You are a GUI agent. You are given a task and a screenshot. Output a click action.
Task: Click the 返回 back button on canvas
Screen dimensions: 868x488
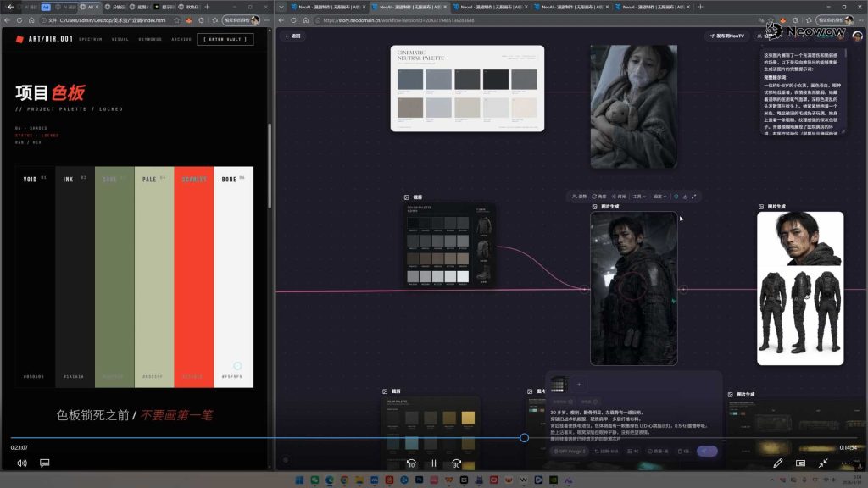click(x=292, y=36)
